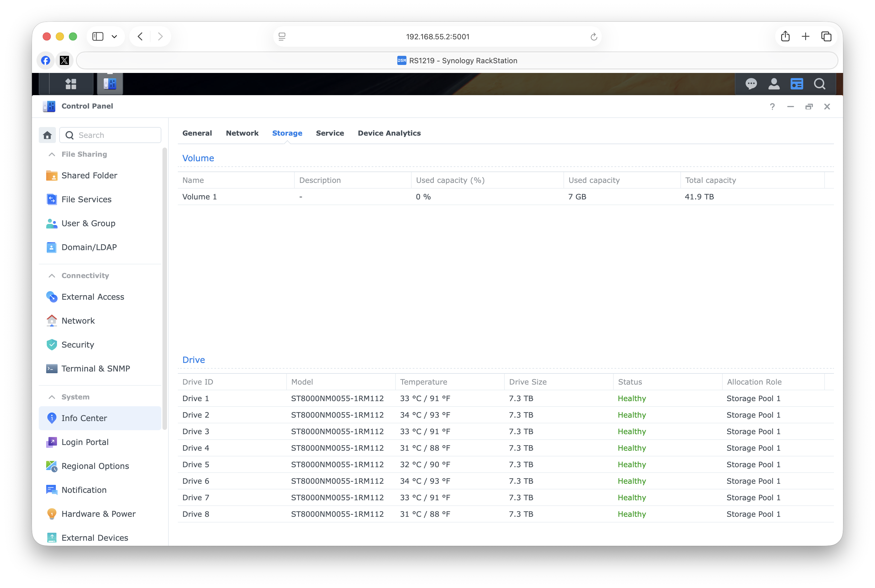Click the 41.9 TB total capacity value
875x588 pixels.
pos(699,197)
